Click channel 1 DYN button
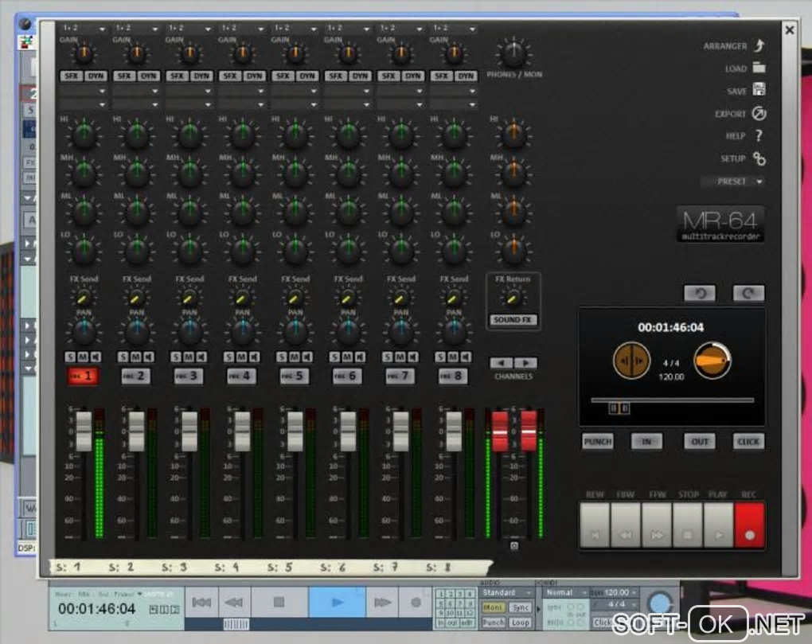The height and width of the screenshot is (644, 812). click(96, 76)
